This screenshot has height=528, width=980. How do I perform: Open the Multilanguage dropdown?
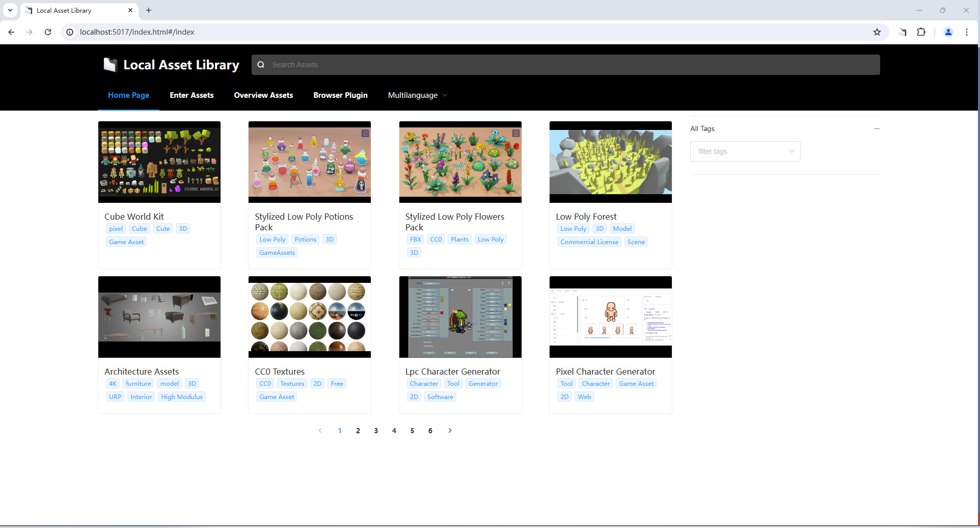(x=417, y=95)
